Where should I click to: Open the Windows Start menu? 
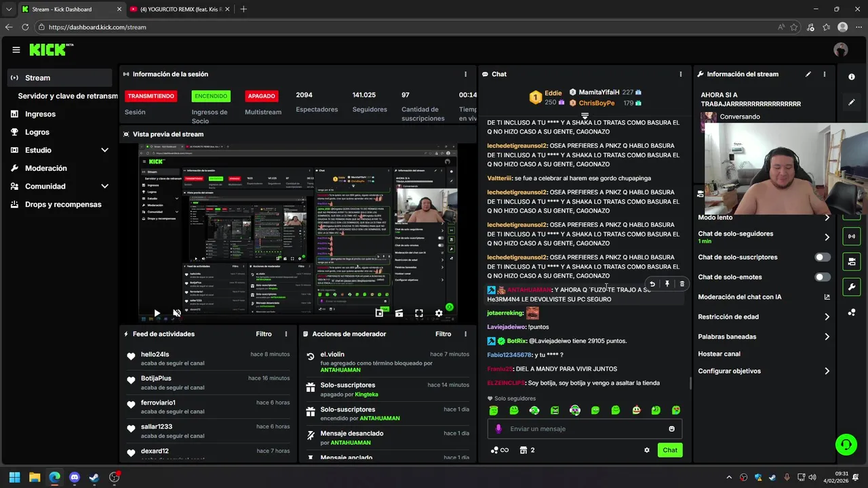[14, 477]
